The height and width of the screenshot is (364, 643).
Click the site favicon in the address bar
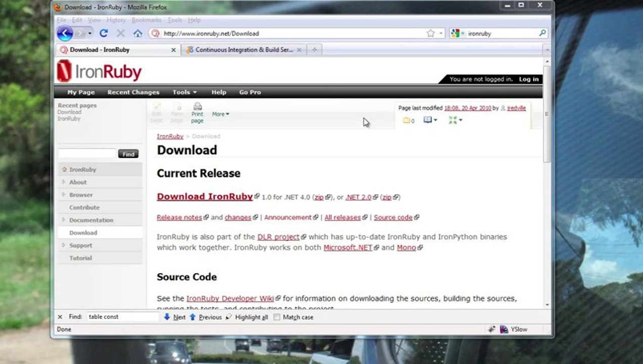155,33
